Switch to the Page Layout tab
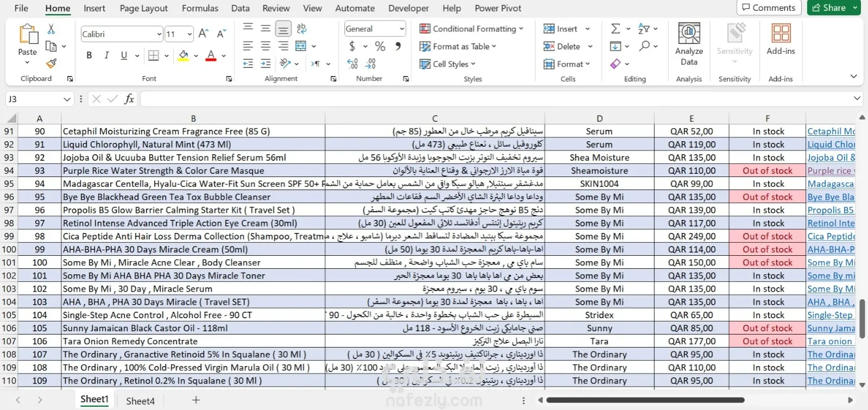Viewport: 868px width, 410px height. pos(144,8)
